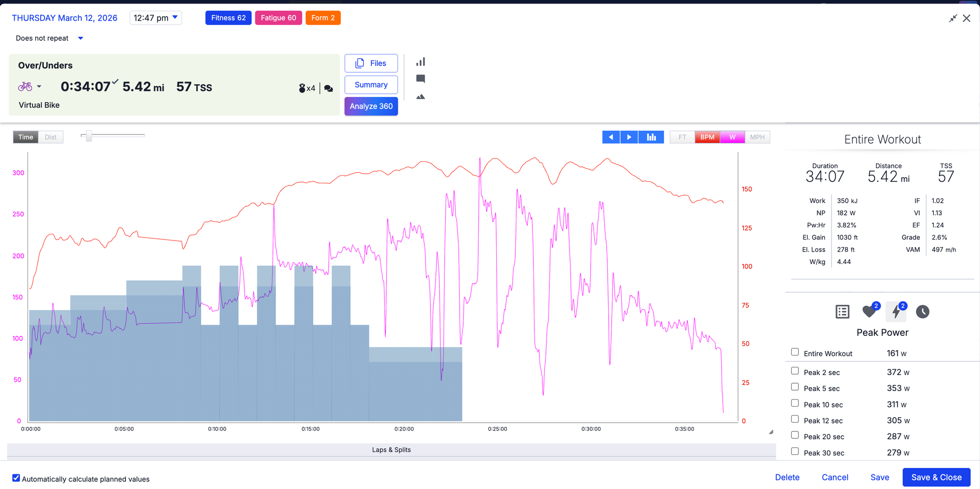The width and height of the screenshot is (980, 489).
Task: Expand the Does not repeat dropdown
Action: [x=49, y=38]
